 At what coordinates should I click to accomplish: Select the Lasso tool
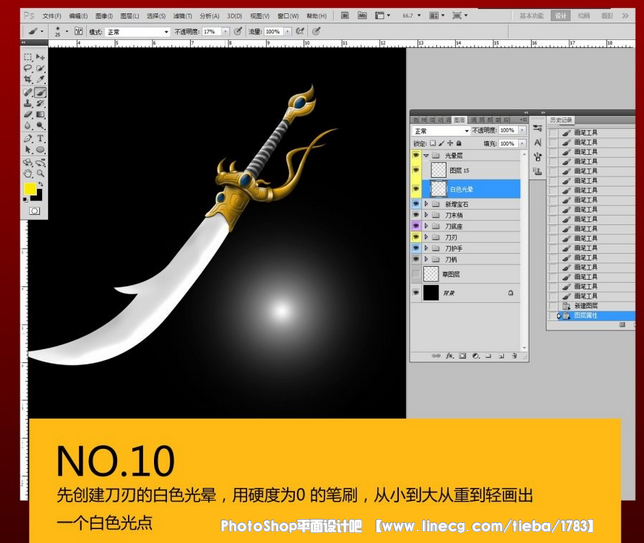click(x=28, y=68)
